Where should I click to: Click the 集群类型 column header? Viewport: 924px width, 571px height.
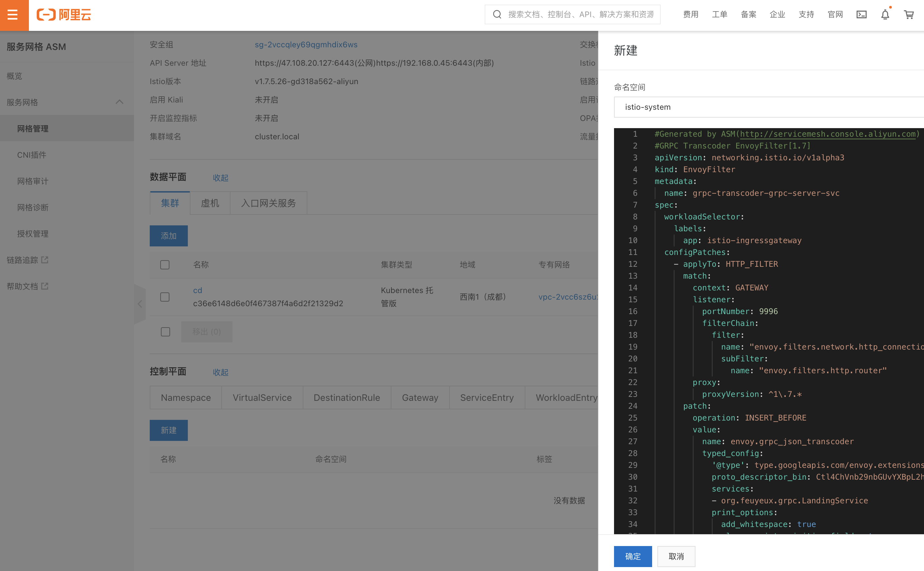tap(396, 265)
